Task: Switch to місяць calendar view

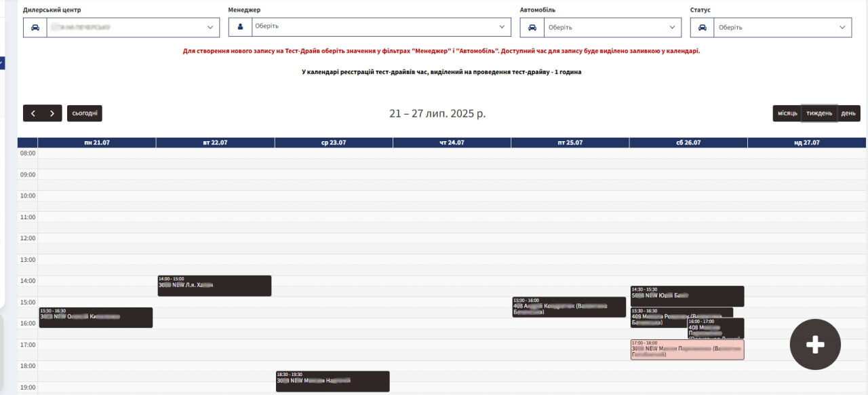Action: click(787, 113)
